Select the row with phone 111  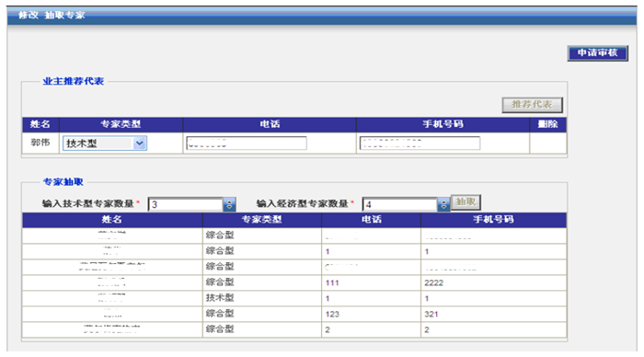pos(294,282)
